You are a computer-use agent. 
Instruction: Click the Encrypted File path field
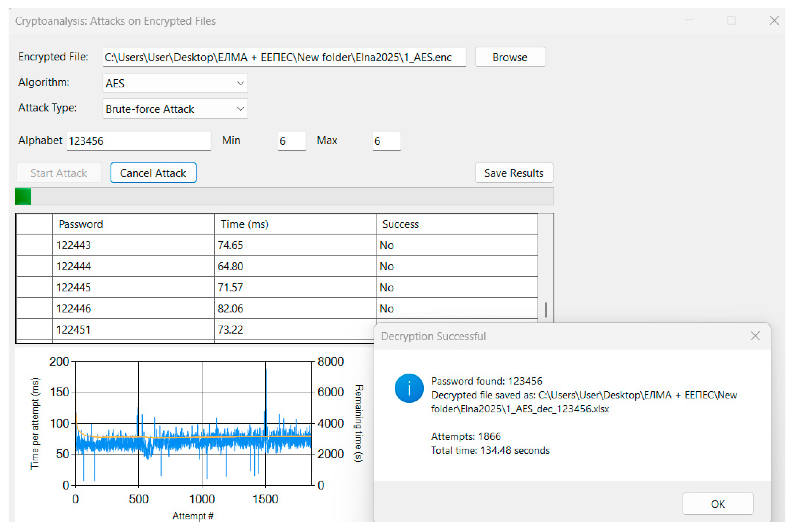click(x=284, y=57)
